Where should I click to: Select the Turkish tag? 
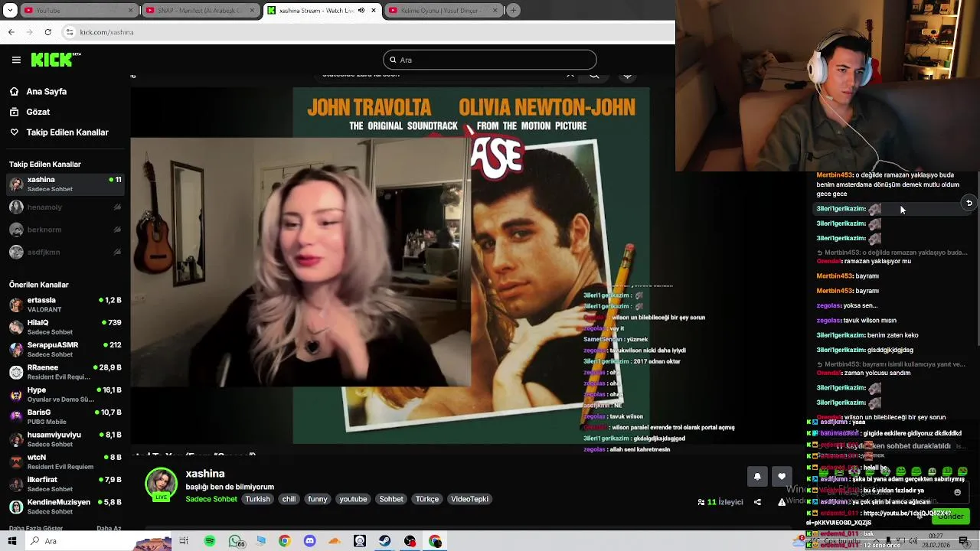pos(257,499)
